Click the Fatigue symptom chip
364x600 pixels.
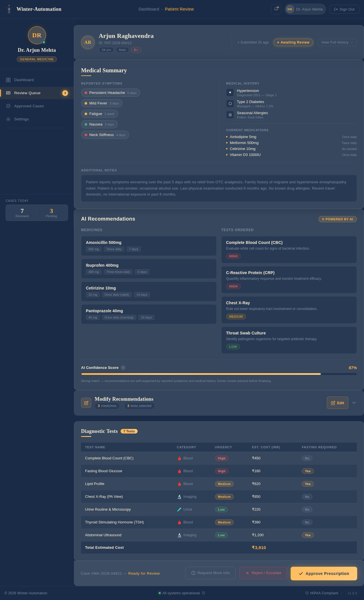[100, 114]
